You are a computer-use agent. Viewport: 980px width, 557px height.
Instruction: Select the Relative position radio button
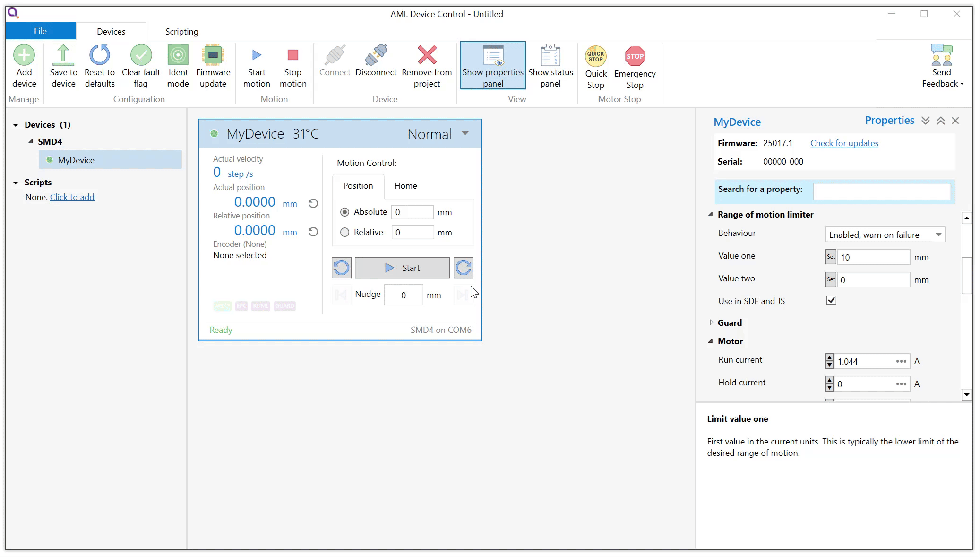[345, 232]
